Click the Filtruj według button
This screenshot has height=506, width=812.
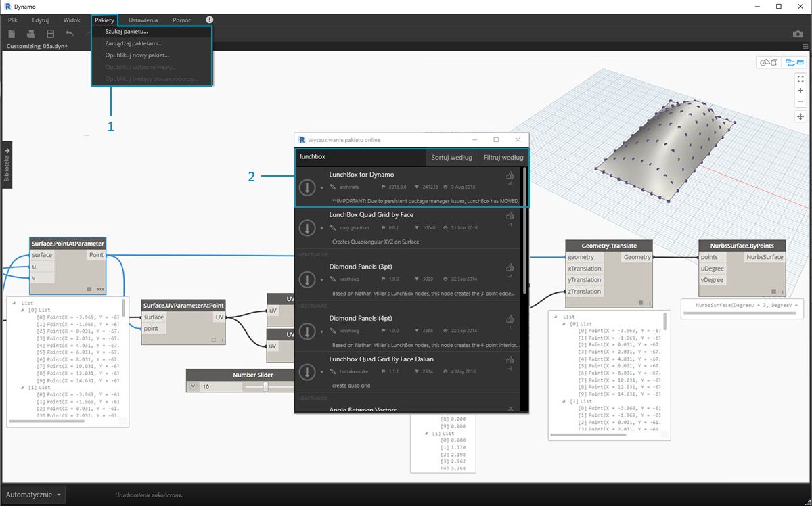tap(503, 157)
